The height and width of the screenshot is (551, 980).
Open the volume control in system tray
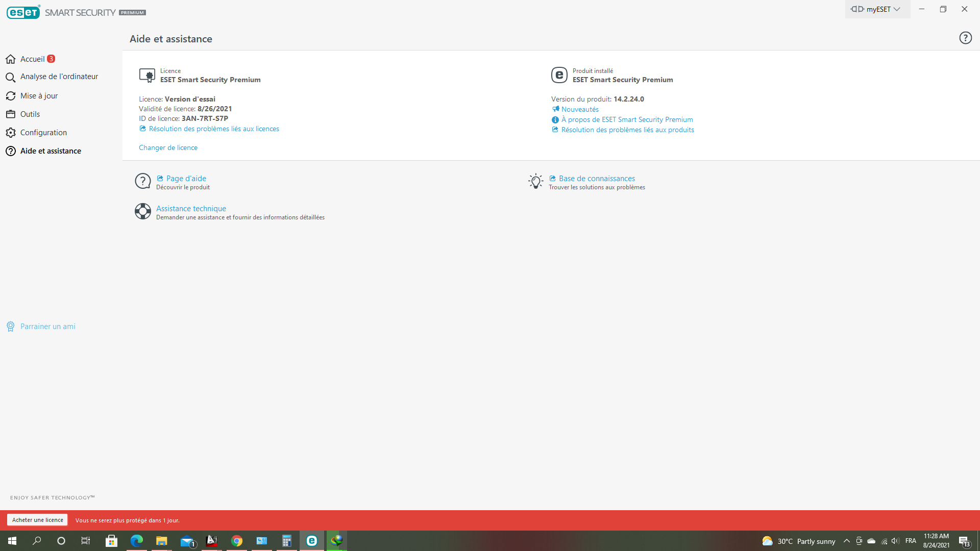[x=895, y=541]
